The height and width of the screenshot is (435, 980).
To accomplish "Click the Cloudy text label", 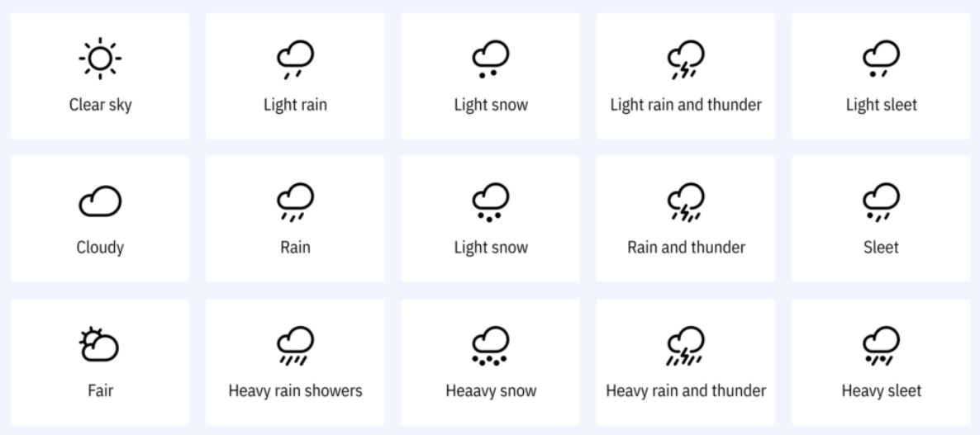I will coord(100,248).
